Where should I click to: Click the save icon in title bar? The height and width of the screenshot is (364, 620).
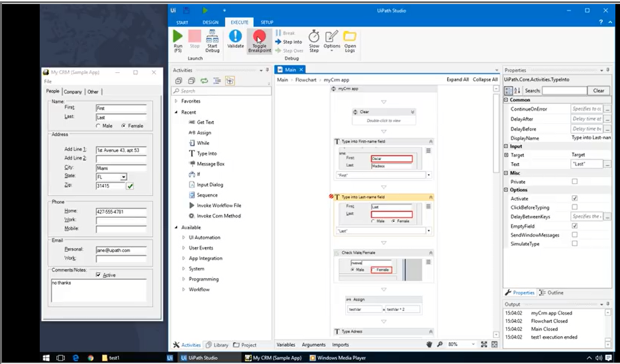tap(186, 11)
